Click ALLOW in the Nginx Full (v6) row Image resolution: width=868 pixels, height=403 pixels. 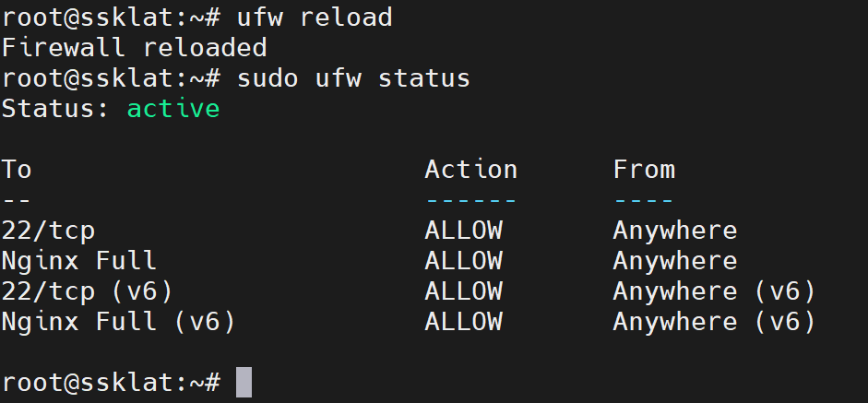point(463,322)
